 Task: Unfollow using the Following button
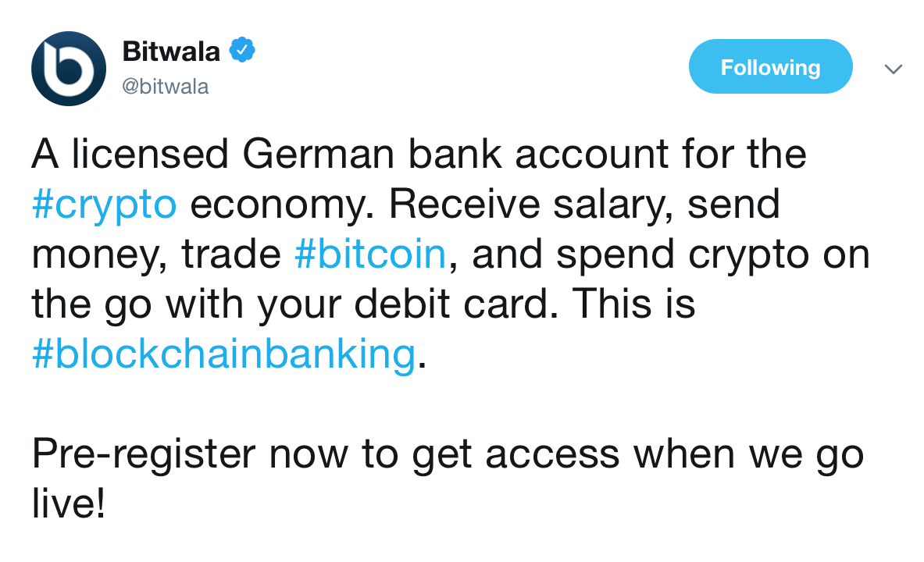point(770,66)
